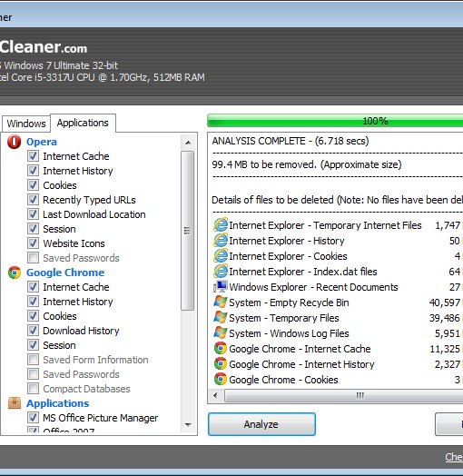This screenshot has width=463, height=476.
Task: Select the Applications group heading
Action: 57,403
